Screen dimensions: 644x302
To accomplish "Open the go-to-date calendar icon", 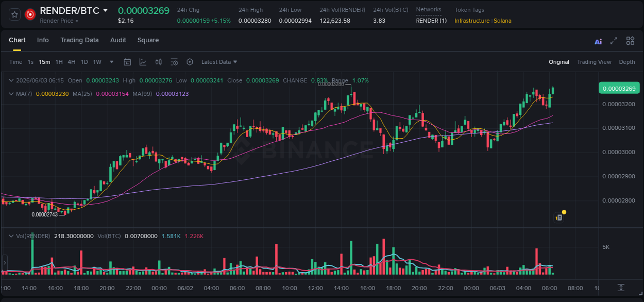I will click(127, 62).
